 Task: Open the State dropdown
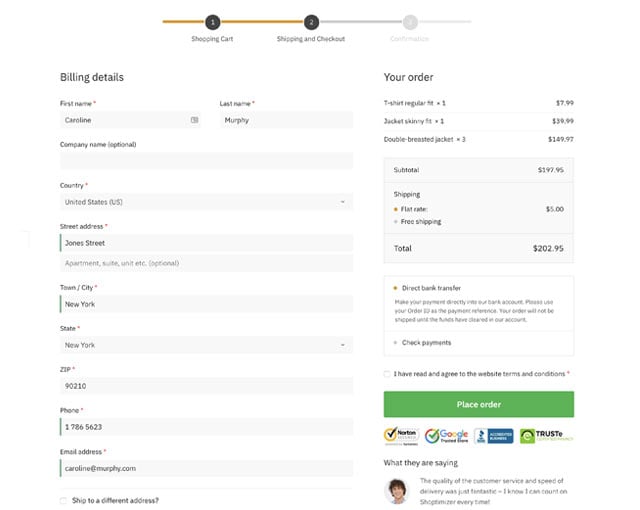pyautogui.click(x=207, y=345)
